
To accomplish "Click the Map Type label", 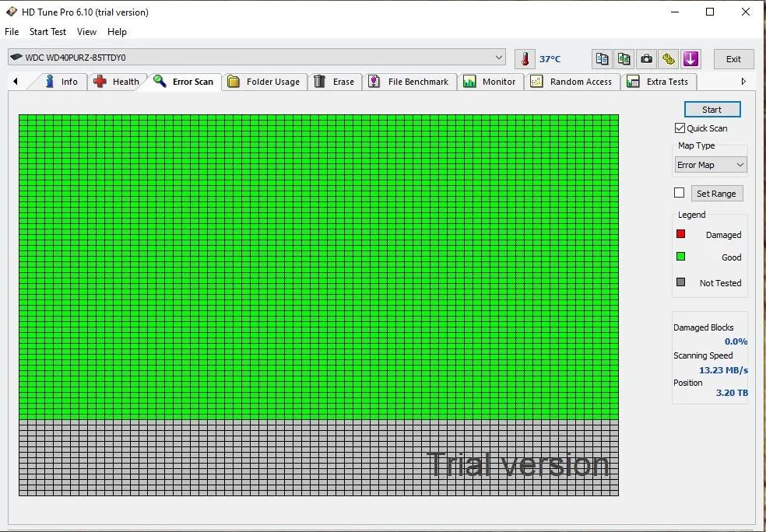I will (696, 145).
